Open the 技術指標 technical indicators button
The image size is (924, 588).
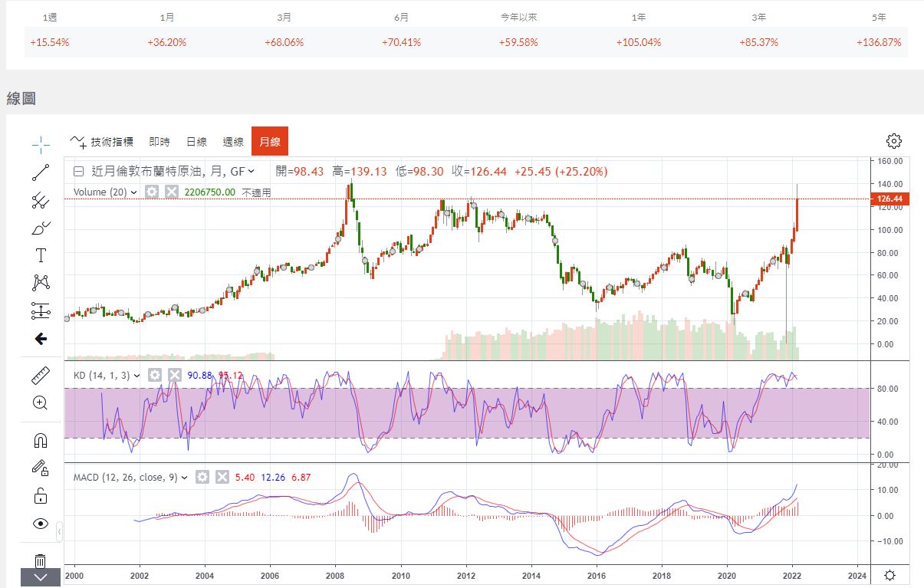coord(102,142)
